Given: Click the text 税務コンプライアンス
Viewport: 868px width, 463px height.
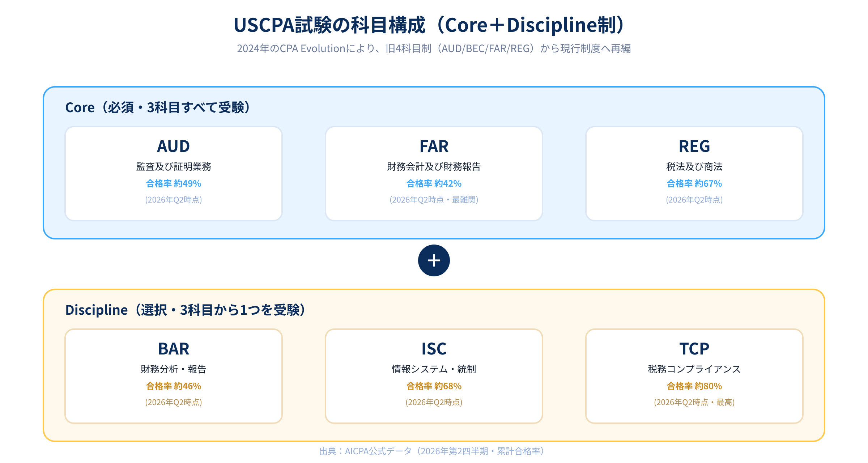Looking at the screenshot, I should (694, 369).
